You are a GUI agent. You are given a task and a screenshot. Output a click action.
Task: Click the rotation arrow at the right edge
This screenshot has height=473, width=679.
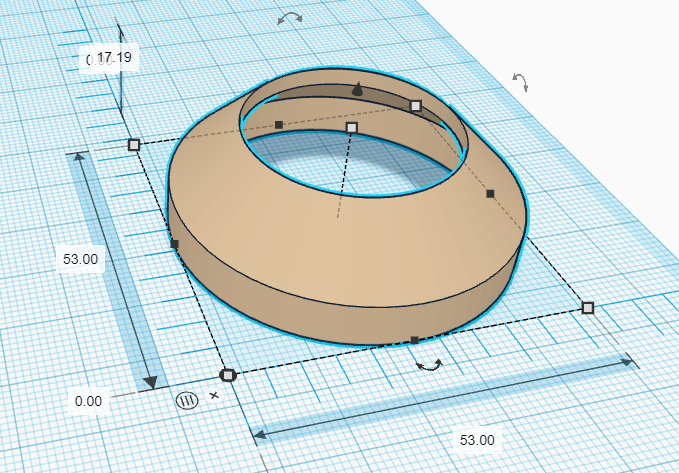(x=520, y=82)
